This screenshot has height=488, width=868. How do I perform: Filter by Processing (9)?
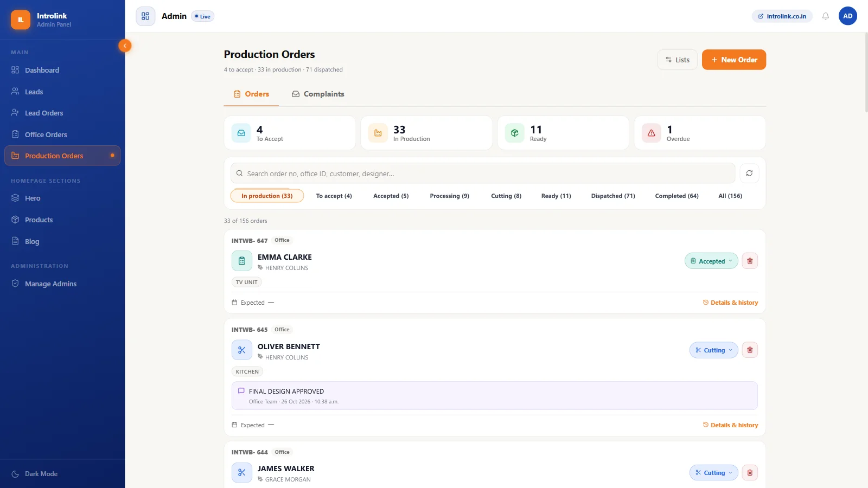450,196
